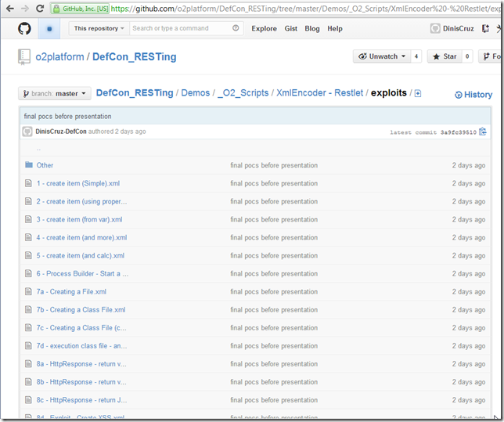Open Explore in the top navigation

click(264, 29)
